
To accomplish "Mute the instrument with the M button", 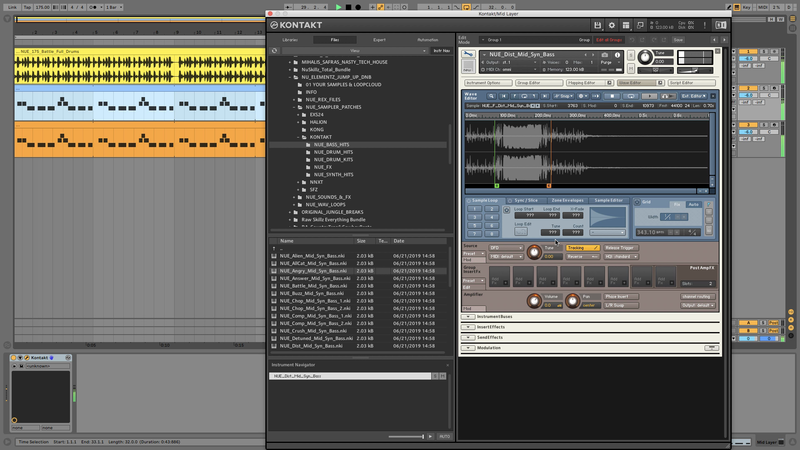I will coord(631,68).
